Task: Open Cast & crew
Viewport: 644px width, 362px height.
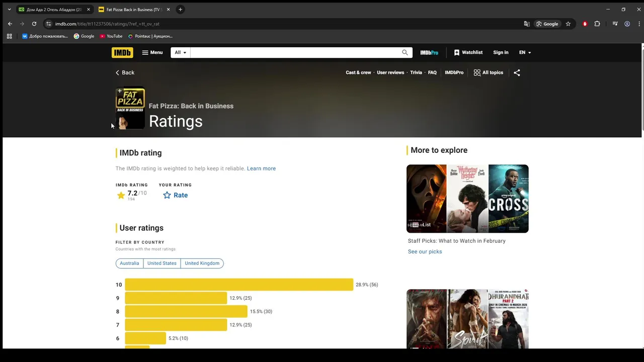Action: (x=358, y=72)
